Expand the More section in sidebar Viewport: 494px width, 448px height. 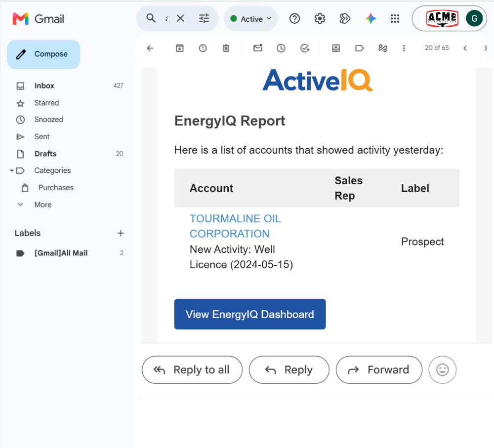click(43, 205)
